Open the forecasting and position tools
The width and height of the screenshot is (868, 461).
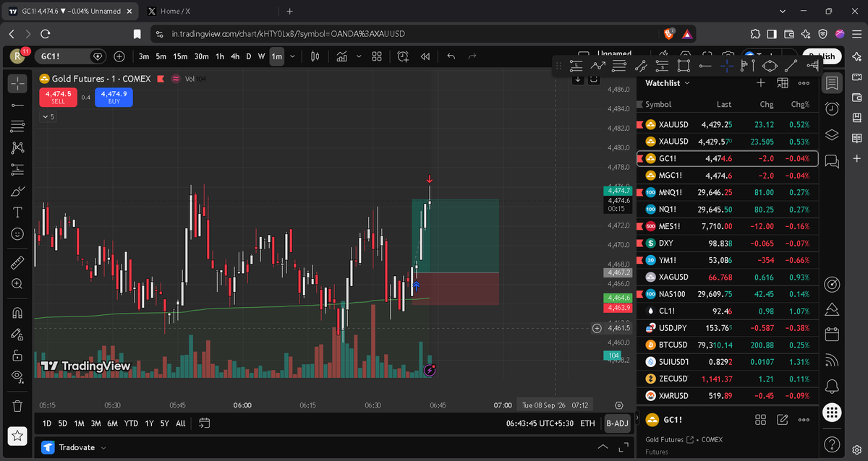[x=18, y=170]
